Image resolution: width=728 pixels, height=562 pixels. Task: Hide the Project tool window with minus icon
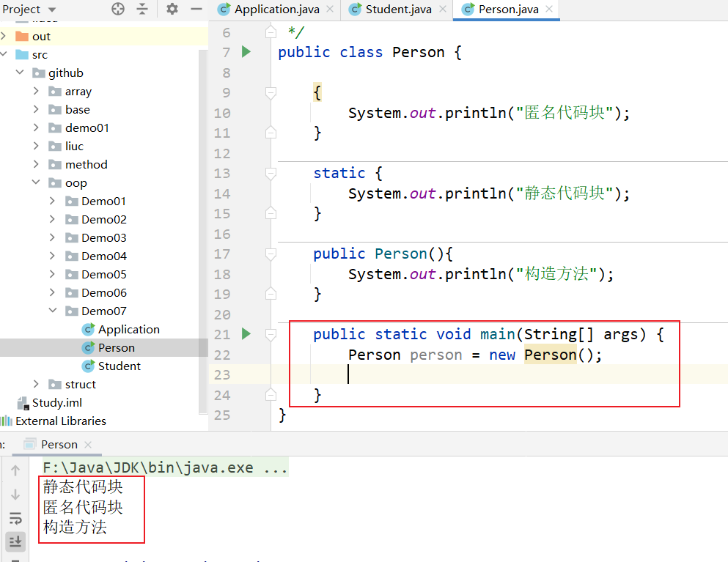pyautogui.click(x=195, y=9)
